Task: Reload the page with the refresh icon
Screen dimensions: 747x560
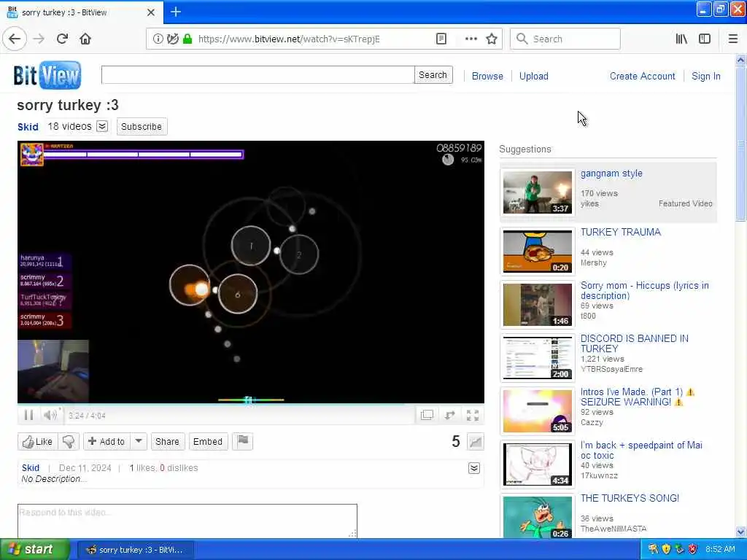Action: [x=62, y=39]
